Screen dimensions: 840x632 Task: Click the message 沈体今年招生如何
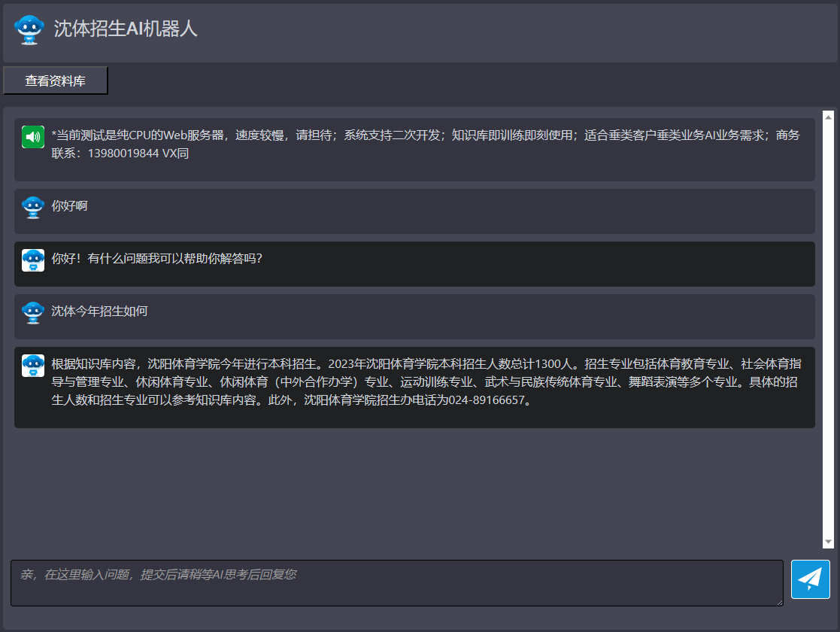pyautogui.click(x=99, y=311)
